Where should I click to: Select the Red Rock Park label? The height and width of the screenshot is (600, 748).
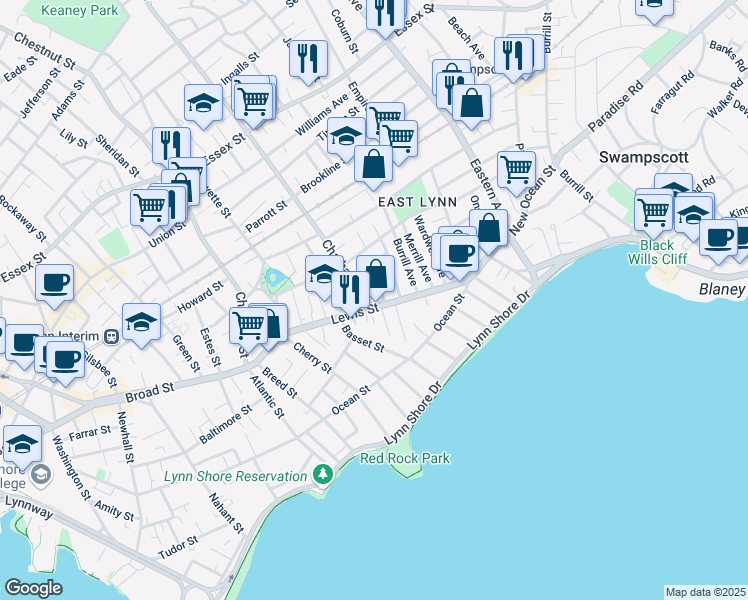tap(405, 458)
